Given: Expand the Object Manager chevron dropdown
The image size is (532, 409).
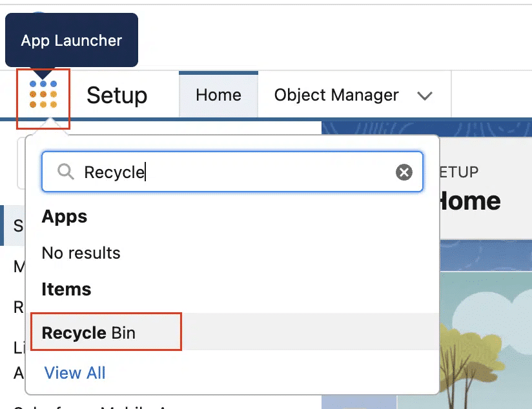Looking at the screenshot, I should (x=424, y=95).
